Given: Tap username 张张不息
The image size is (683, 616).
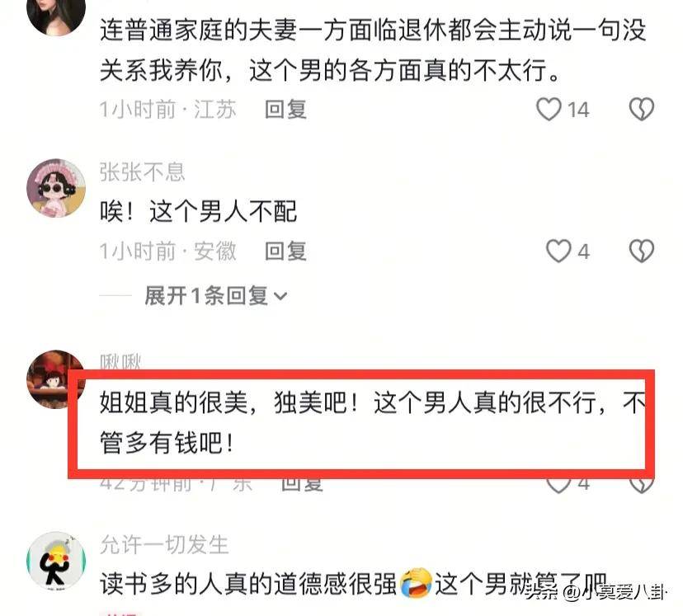Looking at the screenshot, I should 142,172.
